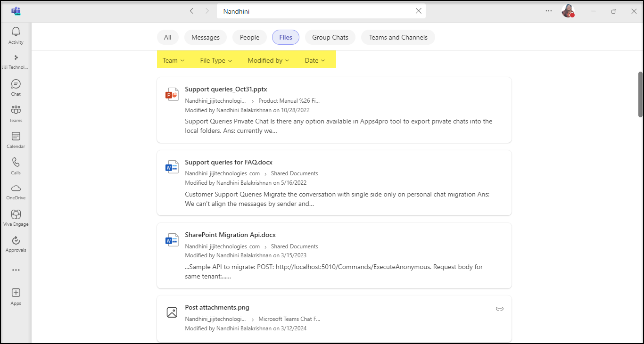This screenshot has height=344, width=644.
Task: Open Chat in the left sidebar
Action: click(x=16, y=84)
